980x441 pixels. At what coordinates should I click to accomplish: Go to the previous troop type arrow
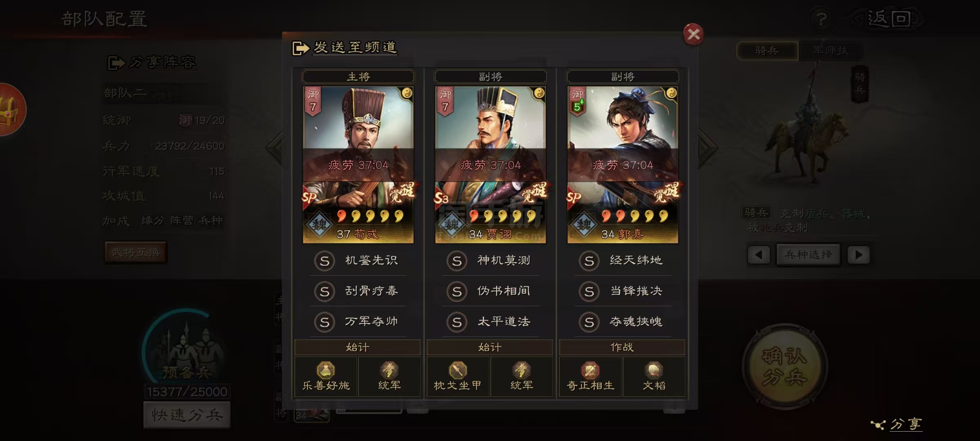tap(759, 255)
